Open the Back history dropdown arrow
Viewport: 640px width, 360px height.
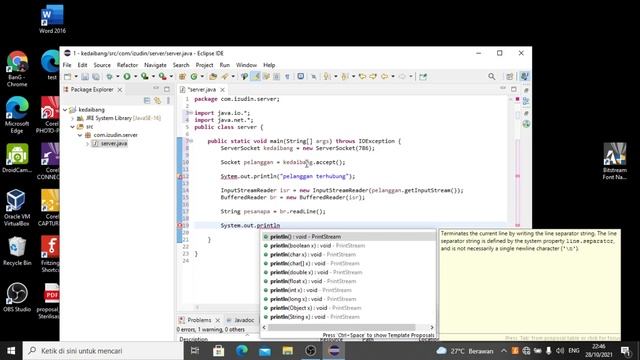click(393, 76)
